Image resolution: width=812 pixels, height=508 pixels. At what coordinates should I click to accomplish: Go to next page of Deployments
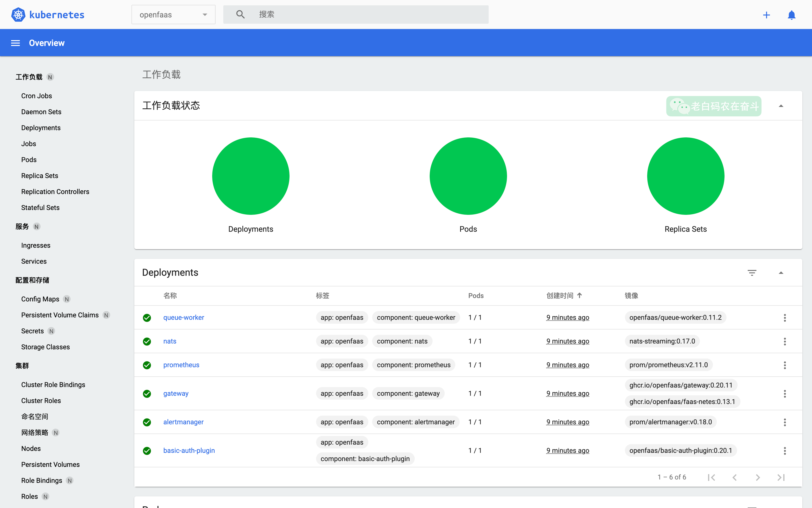758,478
